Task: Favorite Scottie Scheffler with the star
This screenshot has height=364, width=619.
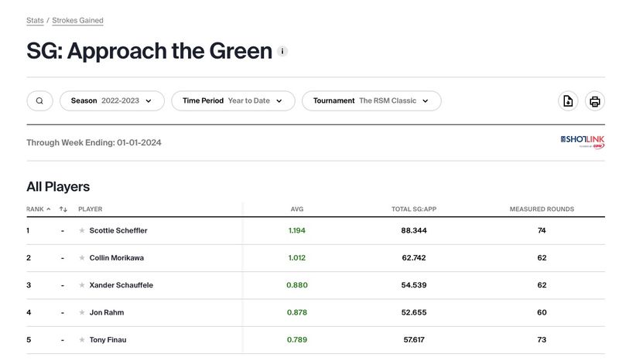Action: 82,230
